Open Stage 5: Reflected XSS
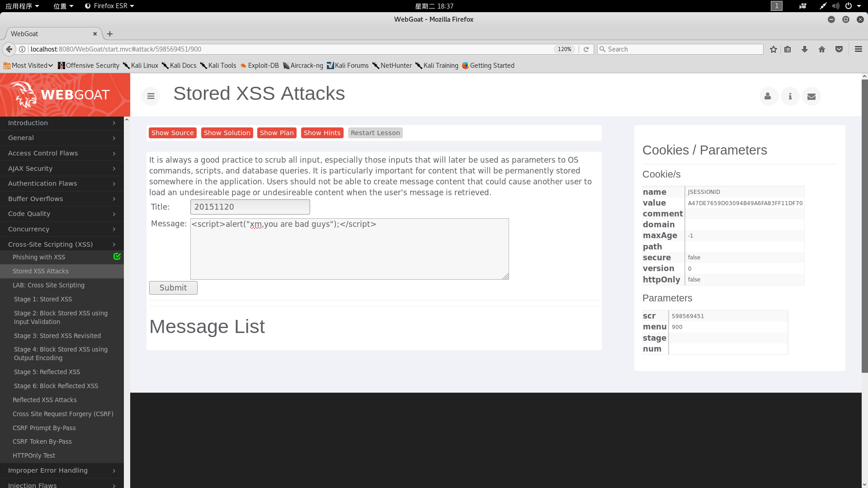The width and height of the screenshot is (868, 488). click(47, 372)
